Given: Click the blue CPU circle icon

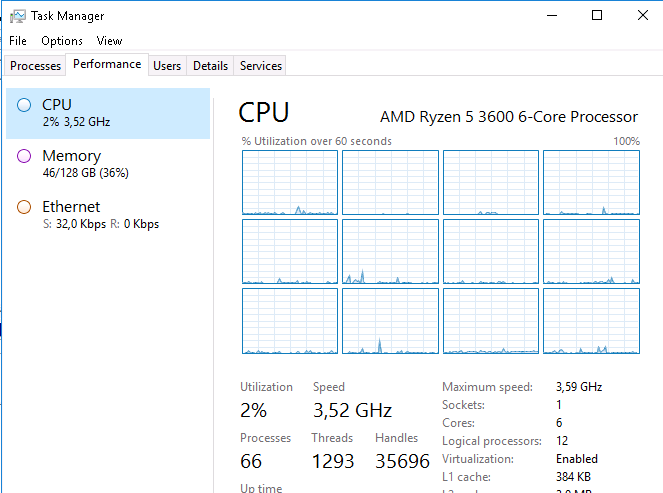Looking at the screenshot, I should pos(24,104).
